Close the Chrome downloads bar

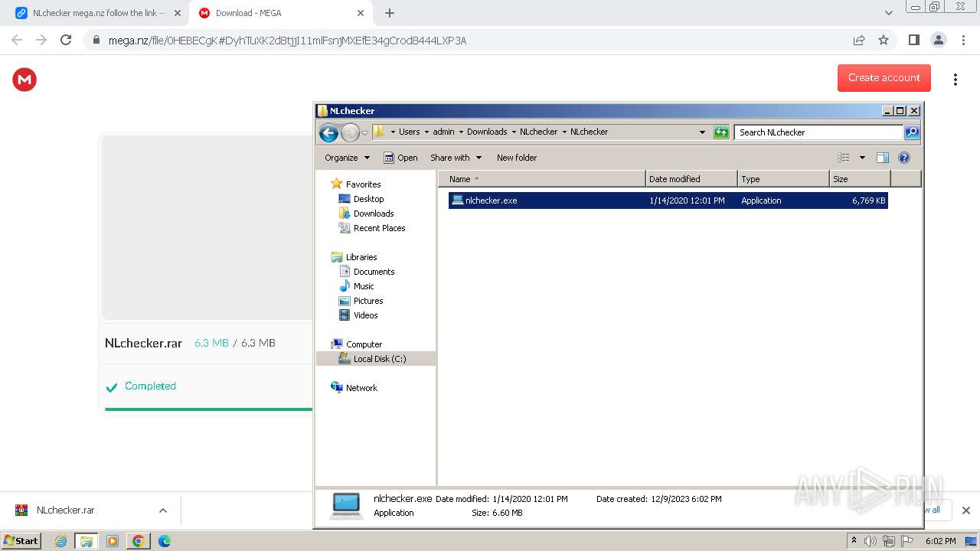(x=965, y=510)
